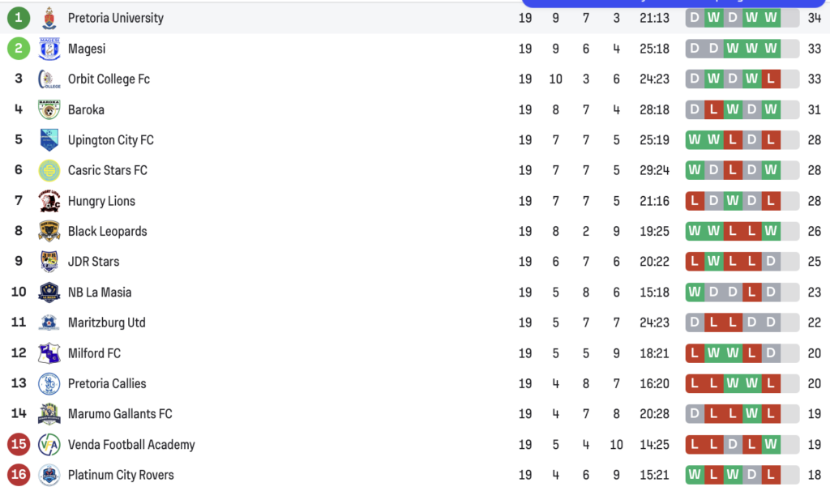This screenshot has width=830, height=504.
Task: Click the Upington City FC logo
Action: pyautogui.click(x=49, y=140)
